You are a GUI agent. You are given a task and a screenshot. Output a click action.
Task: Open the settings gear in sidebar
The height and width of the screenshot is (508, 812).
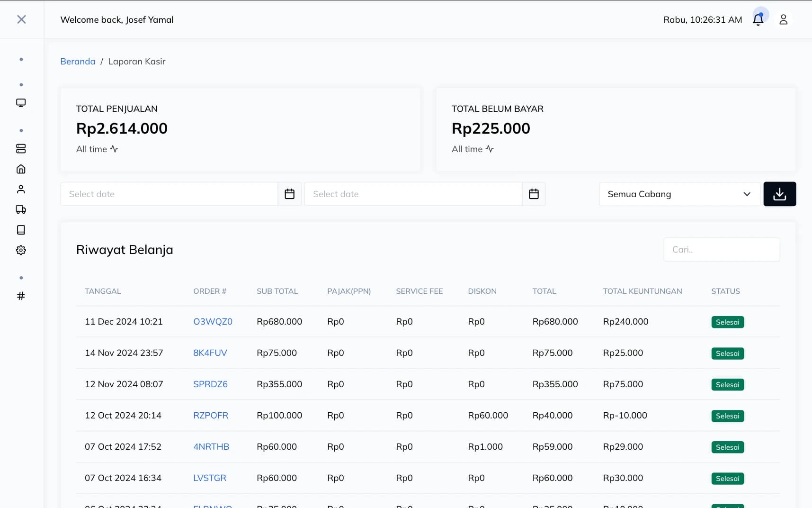pos(21,250)
